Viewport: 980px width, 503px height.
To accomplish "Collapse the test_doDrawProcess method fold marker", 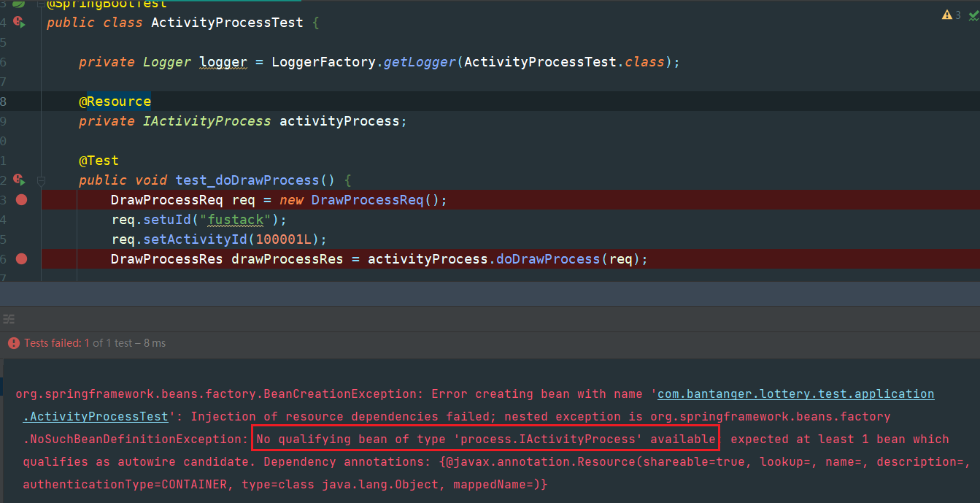I will coord(42,180).
